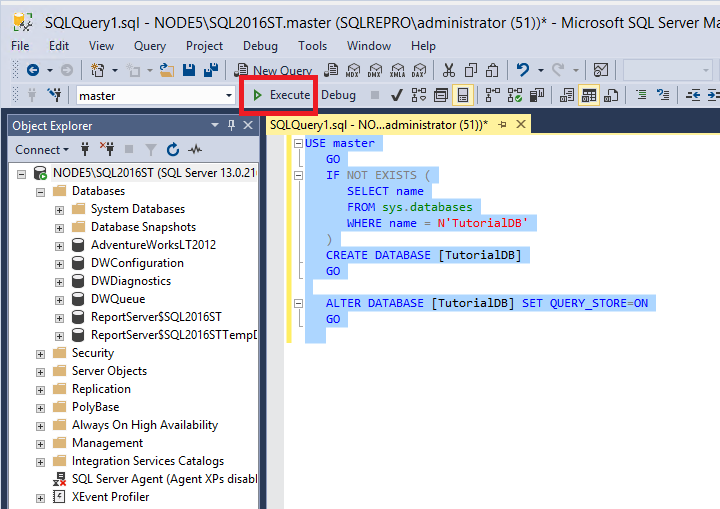
Task: Open the Tools menu
Action: [x=312, y=45]
